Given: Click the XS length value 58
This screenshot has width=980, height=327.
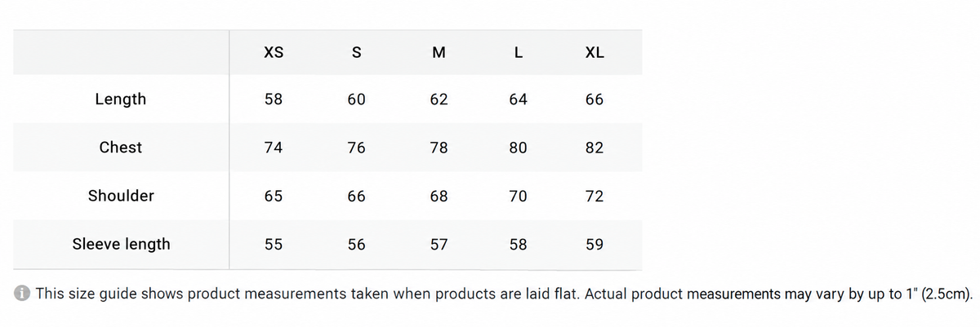Looking at the screenshot, I should [274, 99].
